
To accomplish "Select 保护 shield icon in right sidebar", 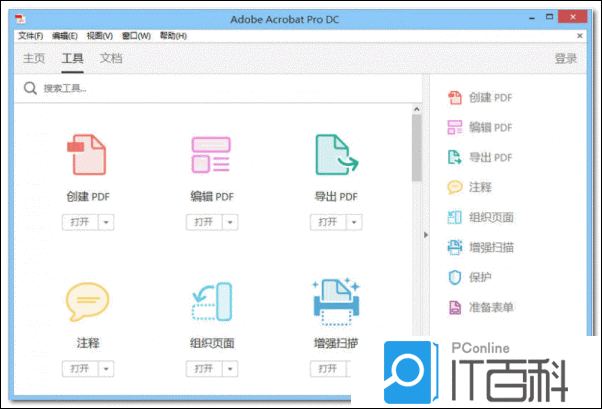I will pos(455,277).
